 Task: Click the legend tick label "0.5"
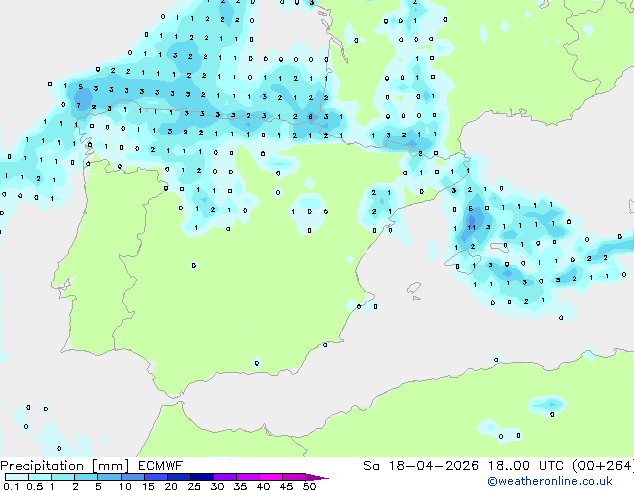click(x=34, y=486)
